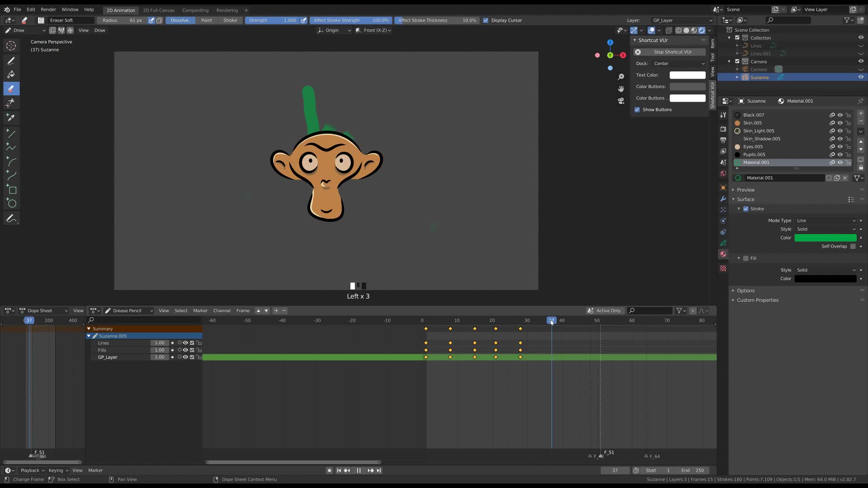This screenshot has height=488, width=868.
Task: Select the Draw pencil tool
Action: 11,61
